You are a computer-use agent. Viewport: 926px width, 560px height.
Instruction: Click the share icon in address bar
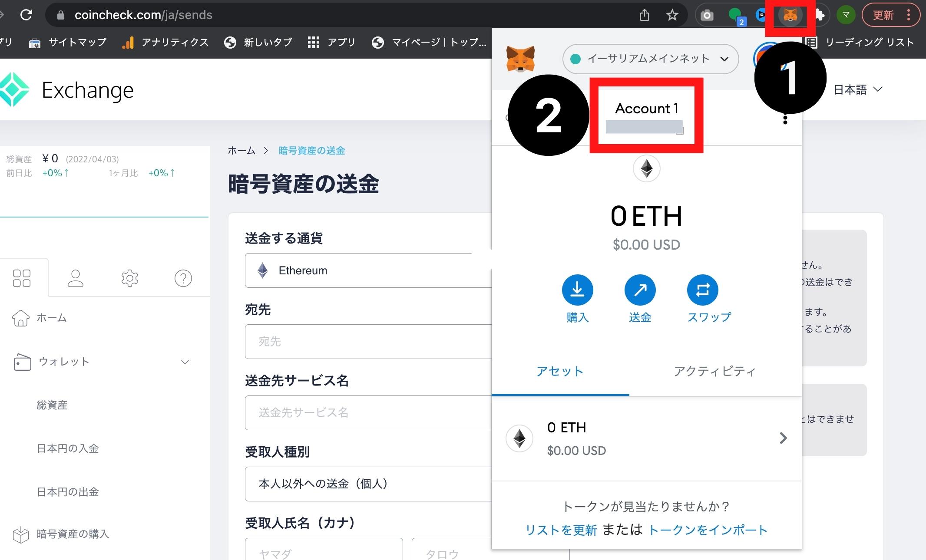pos(645,15)
